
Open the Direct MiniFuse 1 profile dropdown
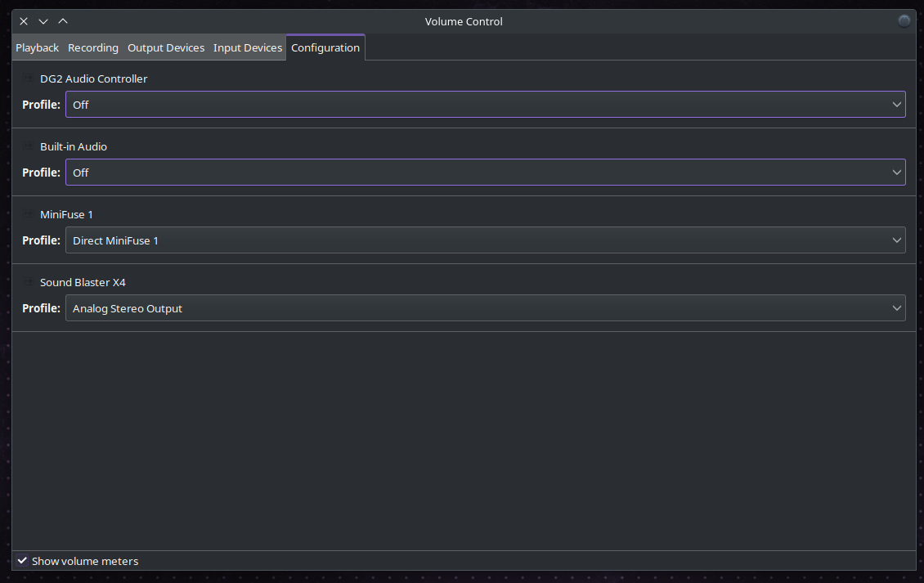(485, 240)
